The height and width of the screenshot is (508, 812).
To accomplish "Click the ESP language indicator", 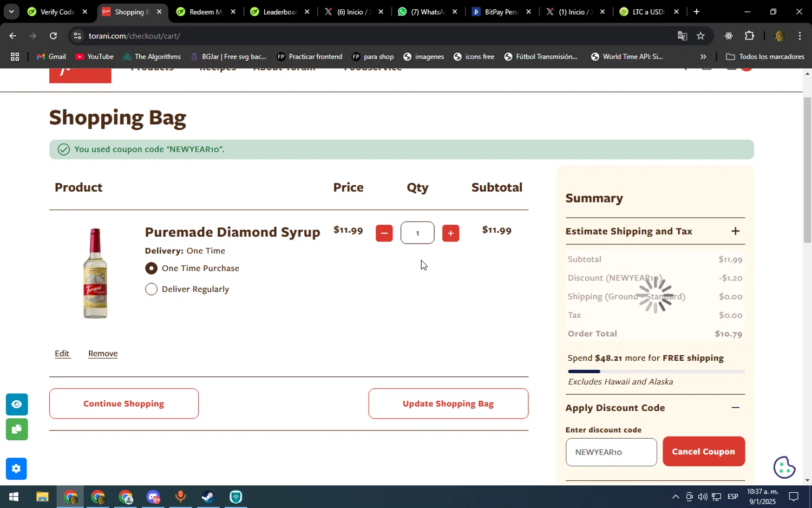I will pyautogui.click(x=733, y=497).
